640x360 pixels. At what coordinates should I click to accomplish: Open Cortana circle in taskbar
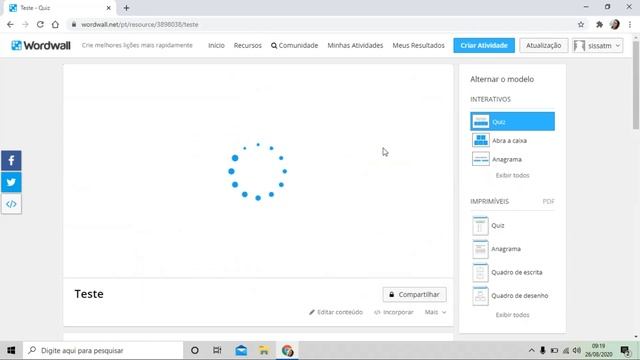click(x=195, y=350)
